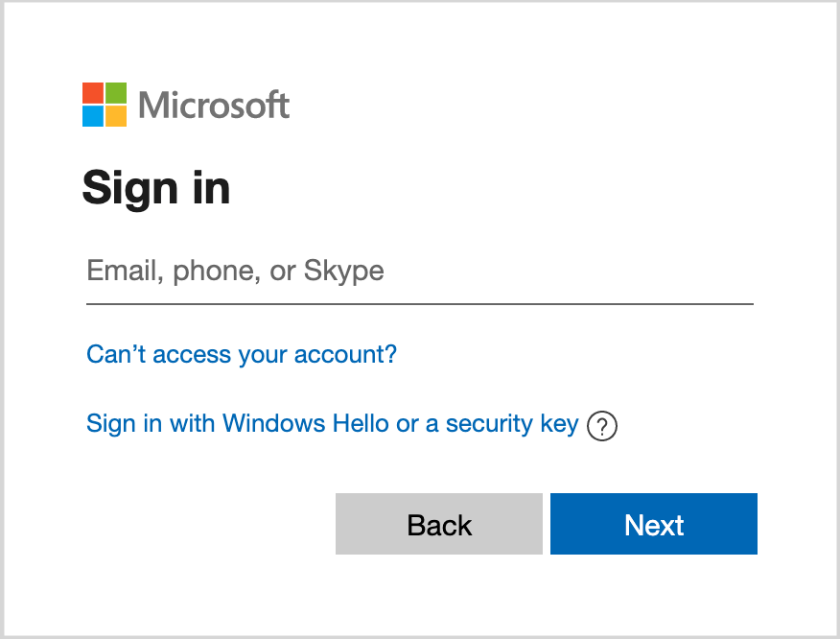The width and height of the screenshot is (840, 639).
Task: Open the Can't access your account link
Action: tap(242, 355)
